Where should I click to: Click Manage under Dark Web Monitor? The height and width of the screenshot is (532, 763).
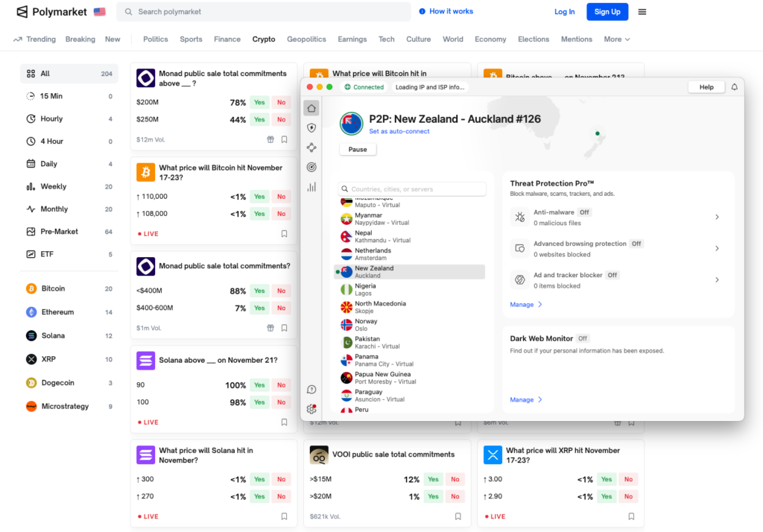click(525, 399)
